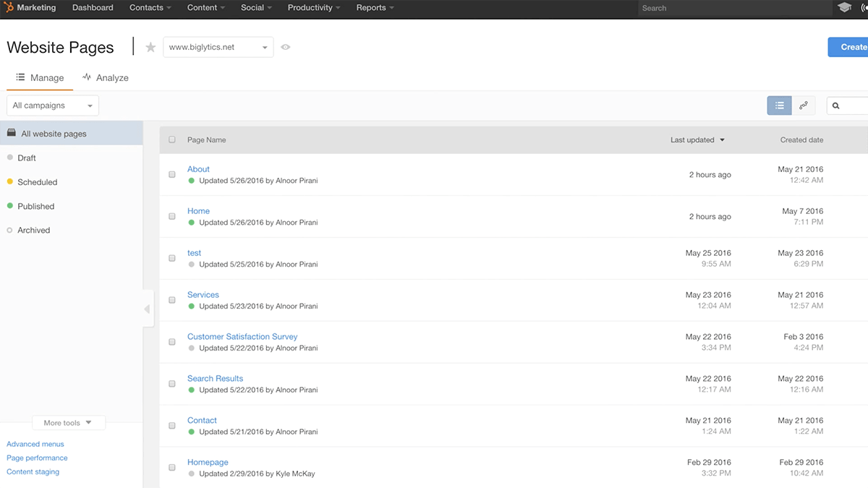Sort by Last updated column
The image size is (868, 488).
point(697,140)
